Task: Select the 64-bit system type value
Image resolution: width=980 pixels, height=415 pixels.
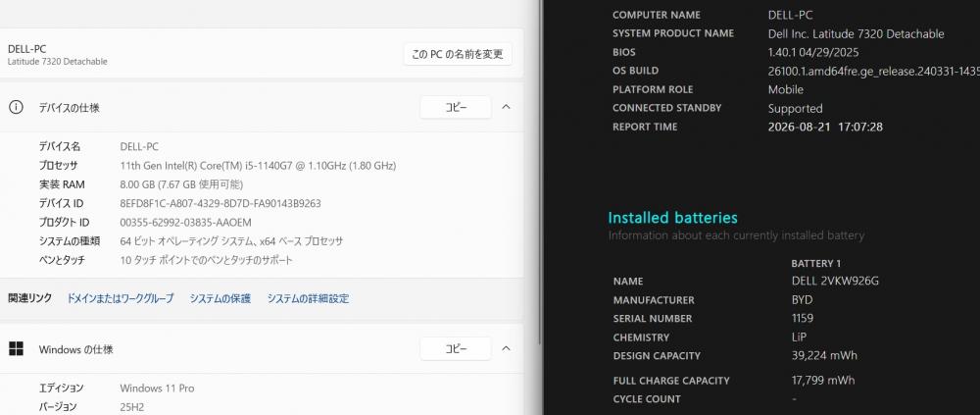Action: pos(231,241)
